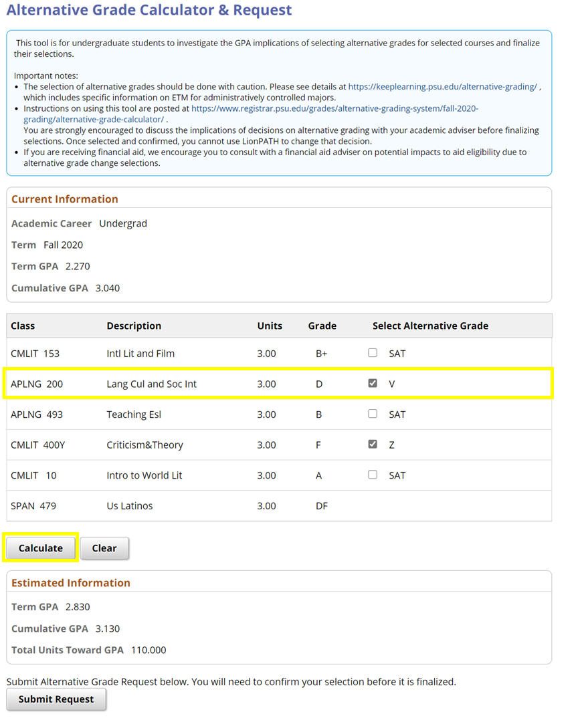Click the current Cumulative GPA value 3.040
Screen dimensions: 578x728
pos(107,288)
